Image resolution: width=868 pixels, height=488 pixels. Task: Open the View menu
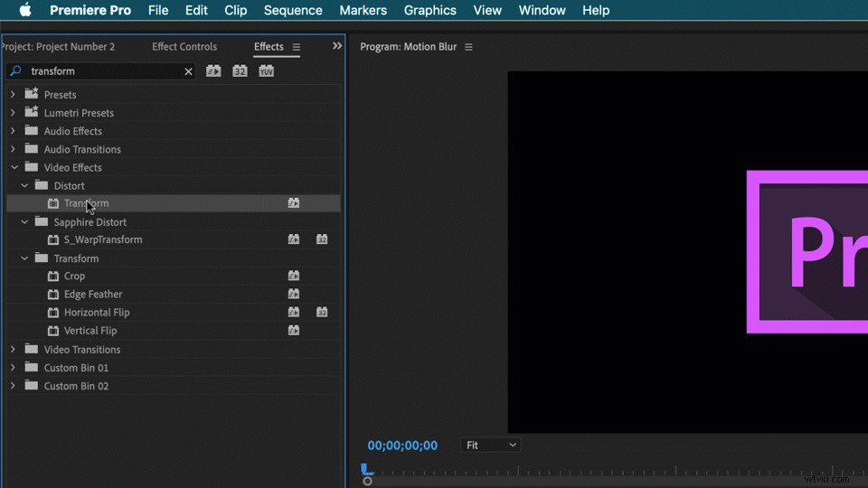pos(487,10)
